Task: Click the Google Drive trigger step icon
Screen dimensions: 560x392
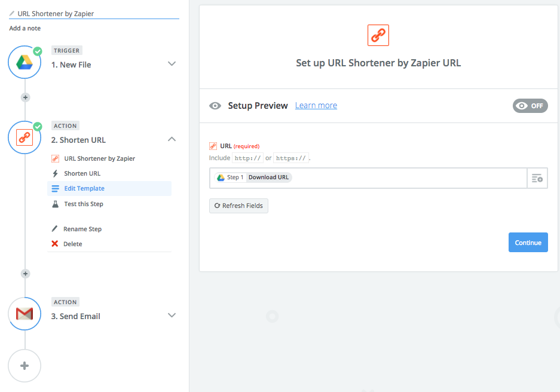Action: 25,62
